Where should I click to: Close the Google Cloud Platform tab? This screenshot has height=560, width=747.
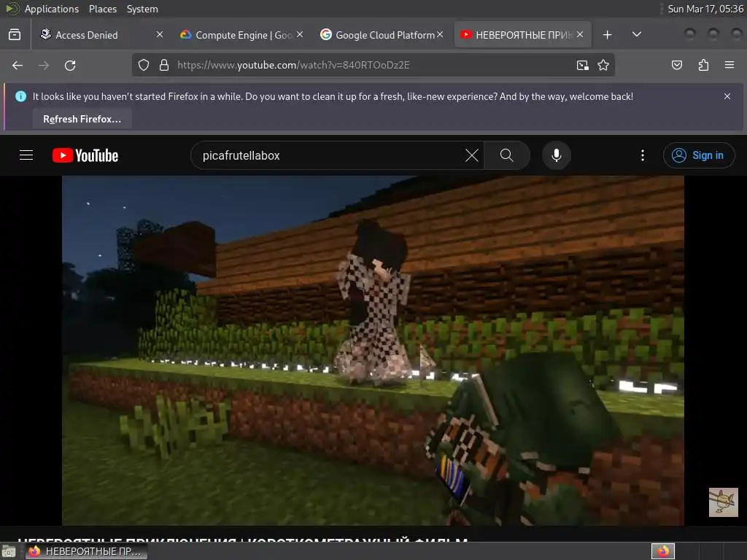click(440, 34)
